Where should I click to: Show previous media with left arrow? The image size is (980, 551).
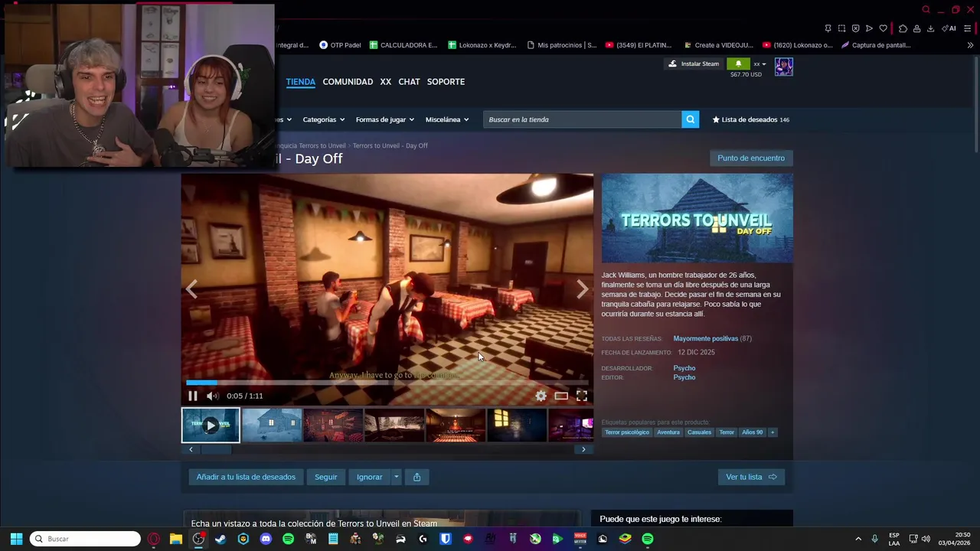[x=191, y=289]
